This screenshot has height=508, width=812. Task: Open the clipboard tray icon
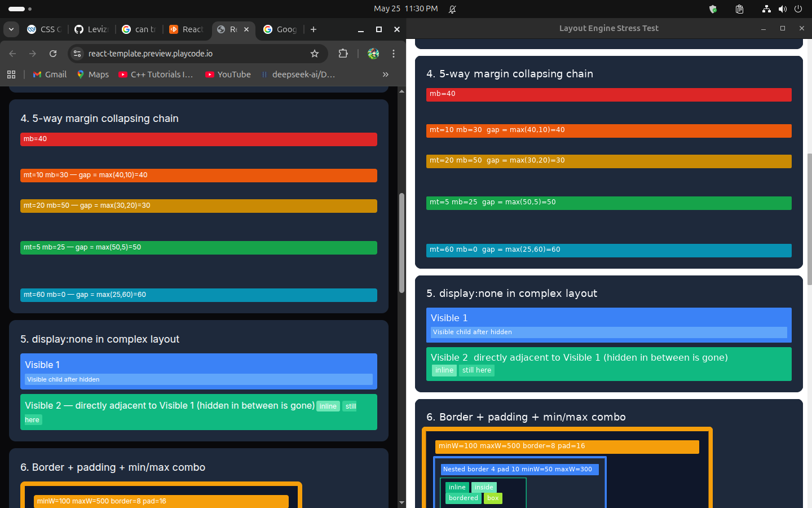tap(739, 9)
